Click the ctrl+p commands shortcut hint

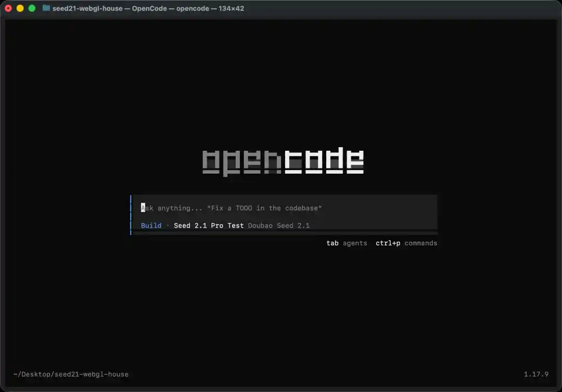point(406,243)
